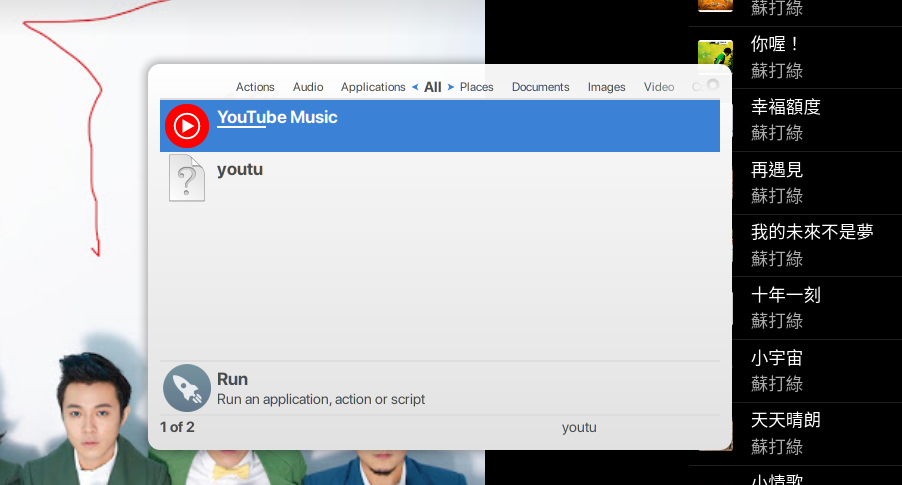Image resolution: width=902 pixels, height=485 pixels.
Task: Click the circular spinner icon beside Video
Action: point(713,85)
